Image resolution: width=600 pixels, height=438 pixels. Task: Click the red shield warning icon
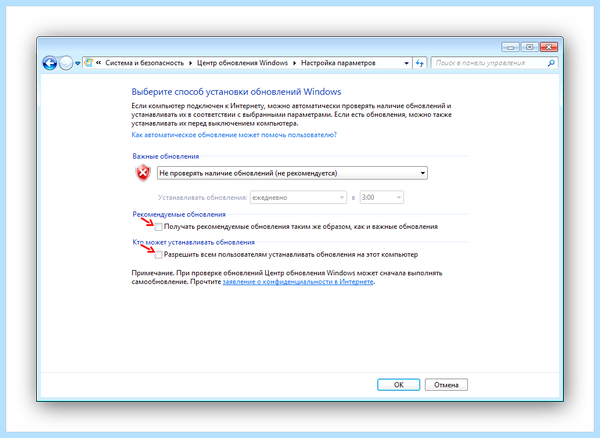pyautogui.click(x=143, y=173)
